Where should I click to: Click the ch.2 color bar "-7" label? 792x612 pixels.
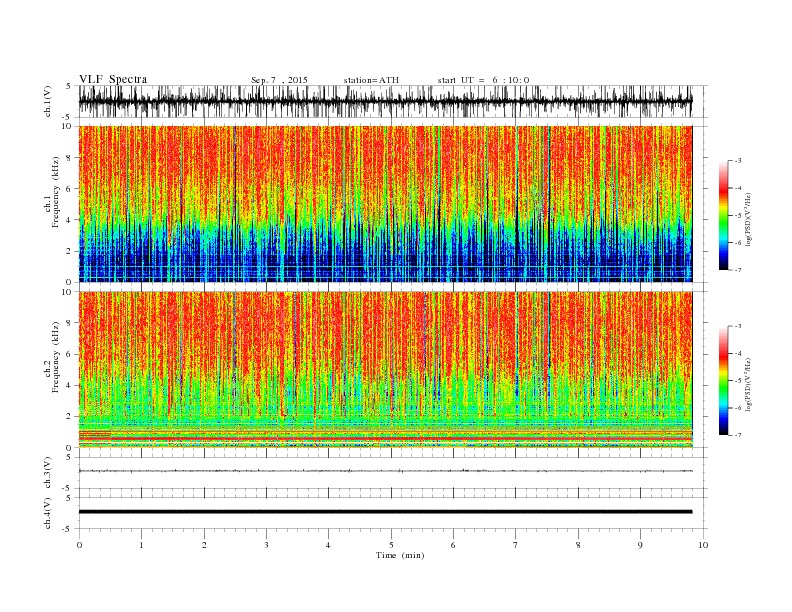pyautogui.click(x=737, y=435)
